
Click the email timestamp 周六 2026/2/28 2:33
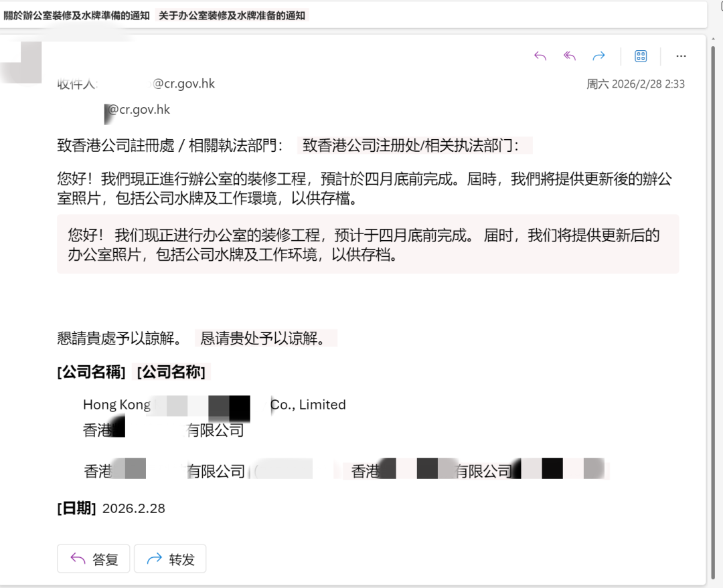[x=635, y=84]
